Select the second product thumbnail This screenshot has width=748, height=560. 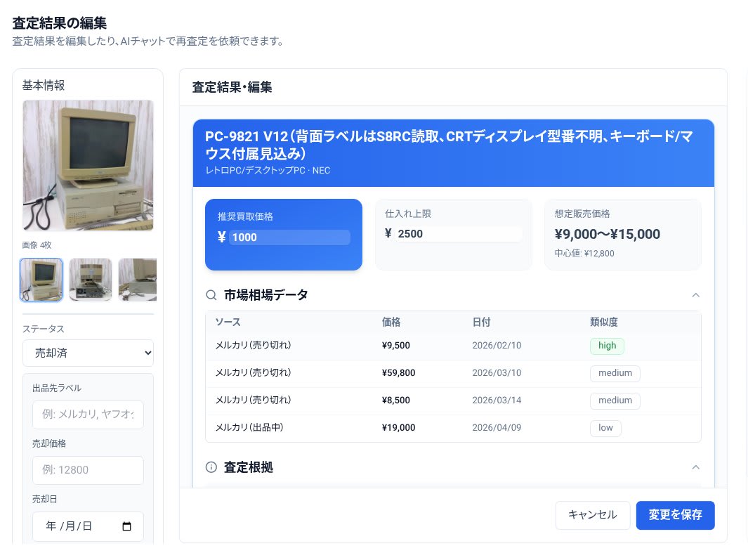tap(91, 279)
